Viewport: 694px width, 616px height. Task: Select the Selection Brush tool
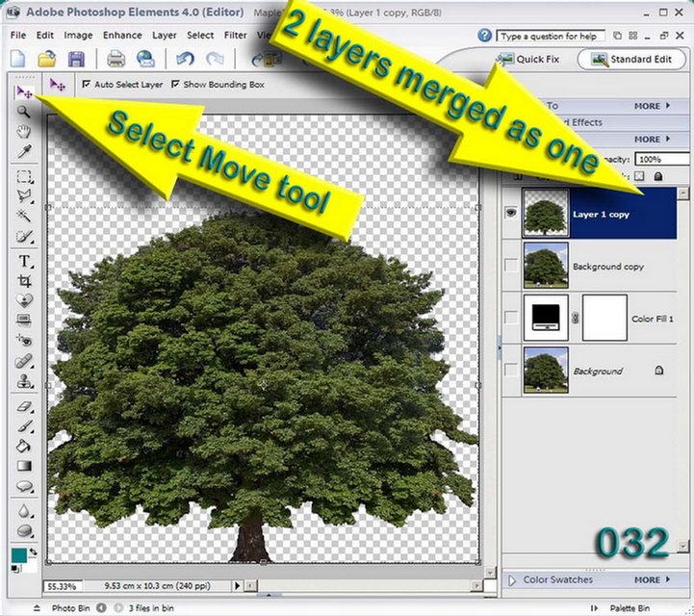(x=24, y=237)
